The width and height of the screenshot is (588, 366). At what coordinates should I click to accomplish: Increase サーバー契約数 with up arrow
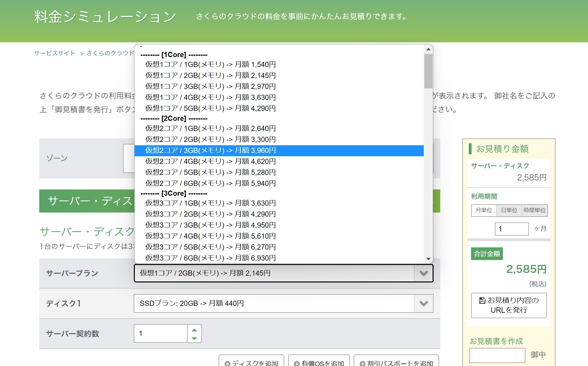194,330
